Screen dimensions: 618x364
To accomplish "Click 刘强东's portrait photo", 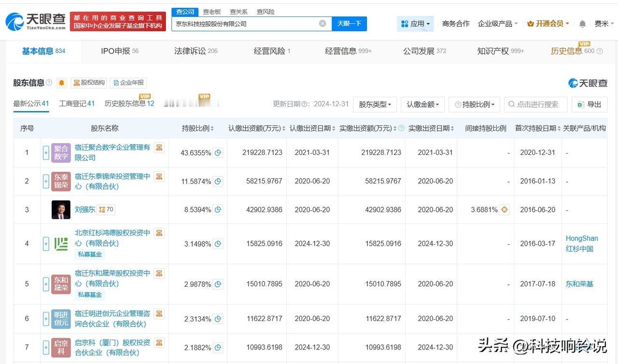I will point(61,210).
